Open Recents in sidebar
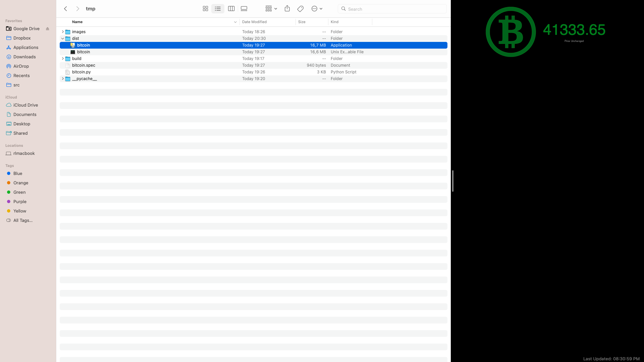 21,76
